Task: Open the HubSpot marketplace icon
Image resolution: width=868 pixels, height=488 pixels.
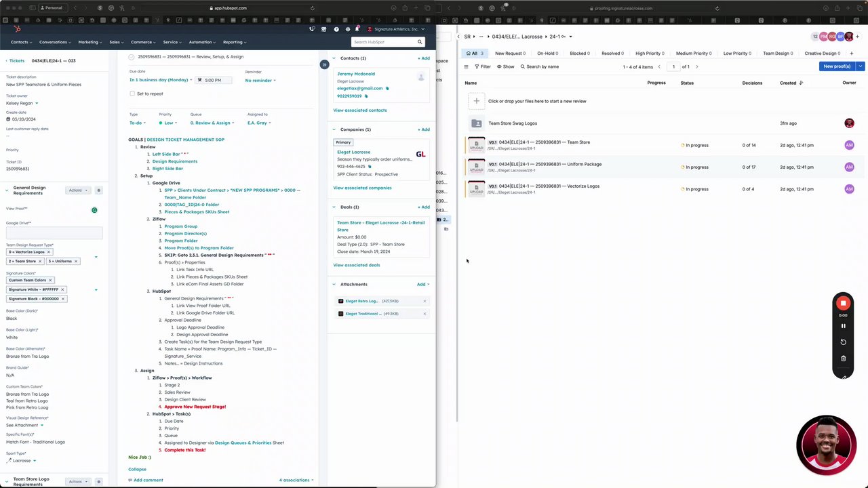Action: click(x=324, y=29)
